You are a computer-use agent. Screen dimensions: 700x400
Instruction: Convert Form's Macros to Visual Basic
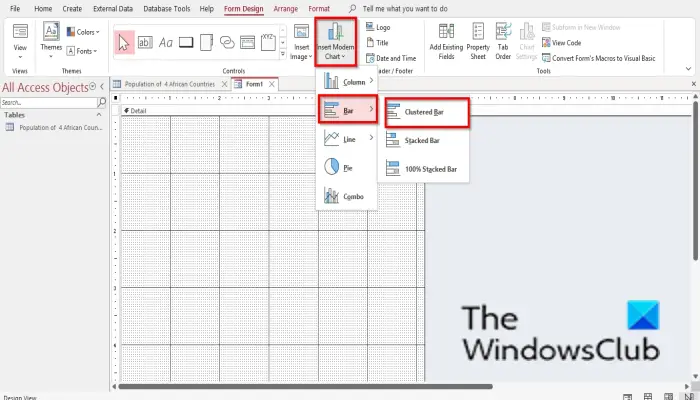pos(599,58)
